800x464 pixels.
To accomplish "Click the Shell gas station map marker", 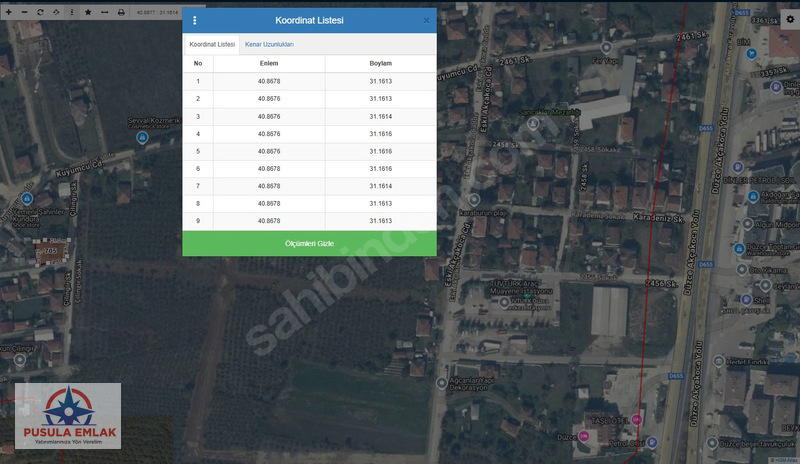I will click(746, 299).
